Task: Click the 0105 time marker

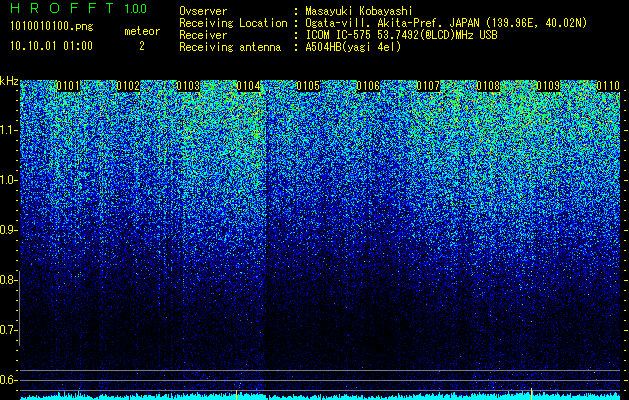Action: click(308, 86)
